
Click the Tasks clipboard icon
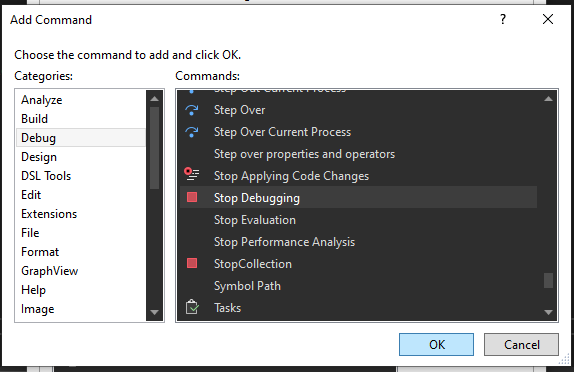(x=192, y=307)
